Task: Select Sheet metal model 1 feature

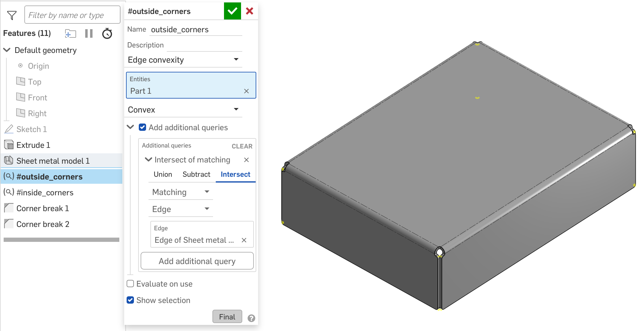Action: [x=53, y=161]
